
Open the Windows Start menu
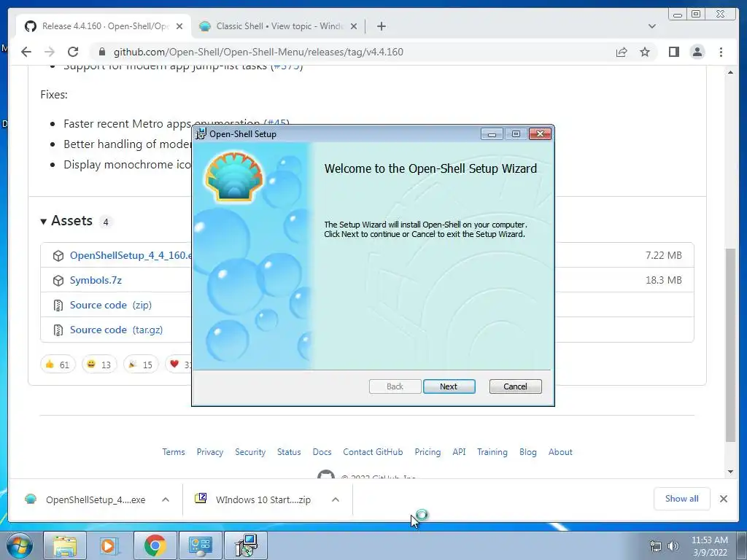[x=20, y=545]
